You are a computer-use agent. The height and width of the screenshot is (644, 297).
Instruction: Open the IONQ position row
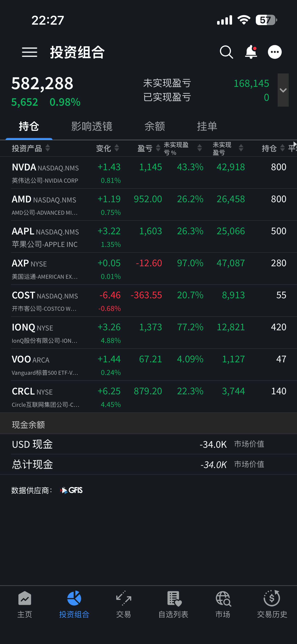(148, 333)
